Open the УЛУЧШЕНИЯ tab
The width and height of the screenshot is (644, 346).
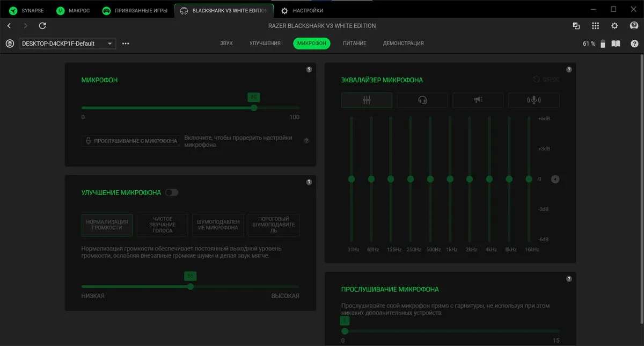(x=265, y=44)
